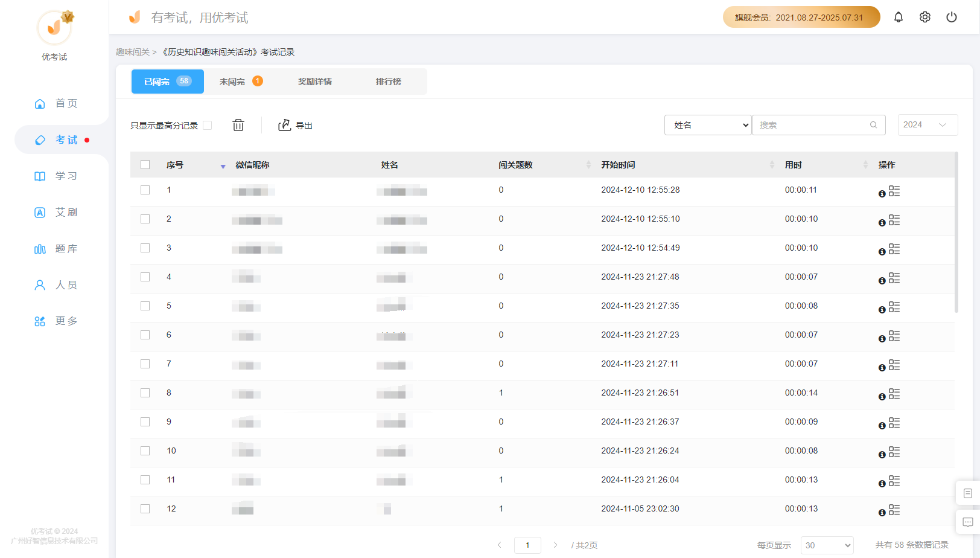The height and width of the screenshot is (558, 980).
Task: Click the info icon for row 12
Action: click(882, 513)
